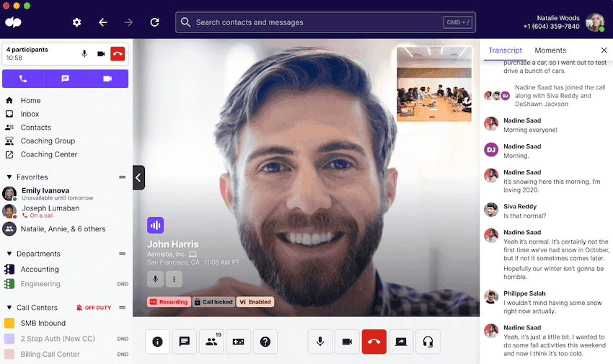Switch to the Transcript tab
The image size is (613, 364).
[505, 50]
